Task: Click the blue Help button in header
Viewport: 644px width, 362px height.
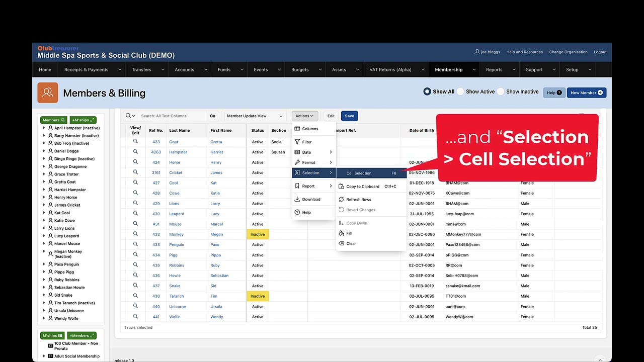Action: [x=554, y=93]
